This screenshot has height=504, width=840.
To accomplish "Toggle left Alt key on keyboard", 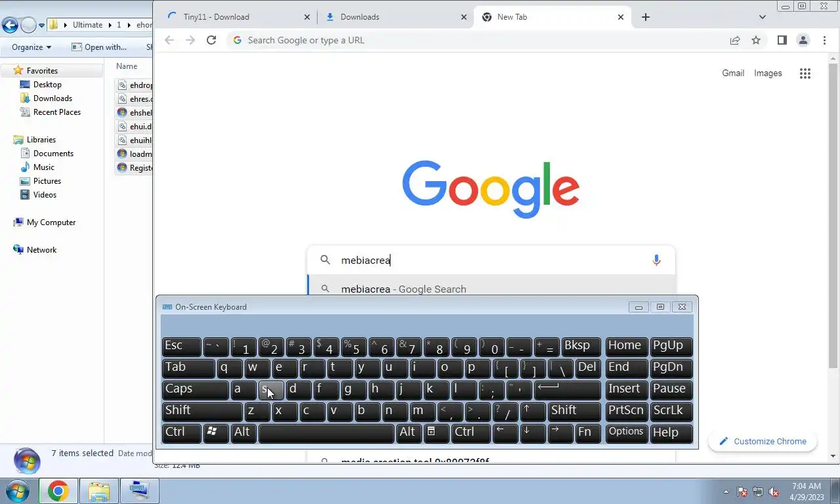I will click(x=243, y=433).
